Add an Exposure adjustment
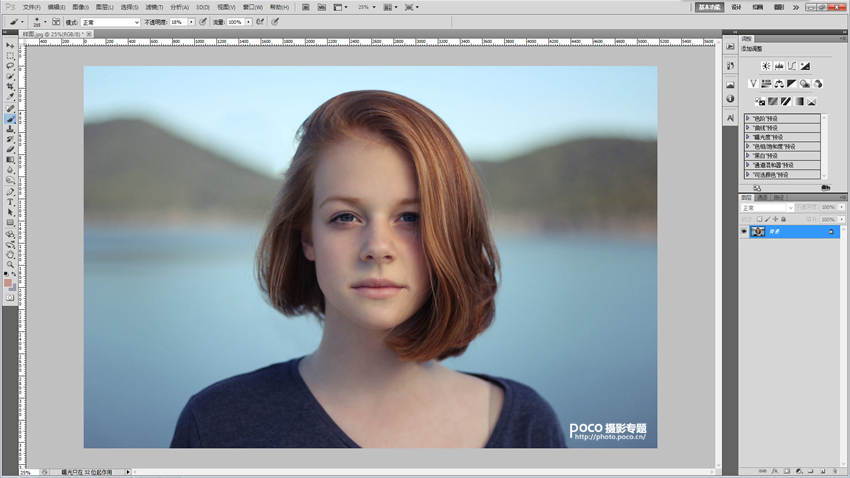850x478 pixels. [x=805, y=66]
